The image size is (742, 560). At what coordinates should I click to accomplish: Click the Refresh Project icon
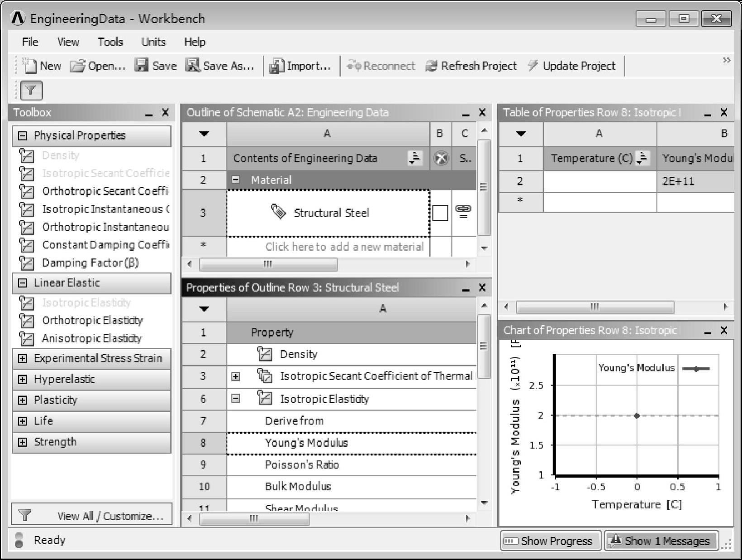(x=431, y=66)
